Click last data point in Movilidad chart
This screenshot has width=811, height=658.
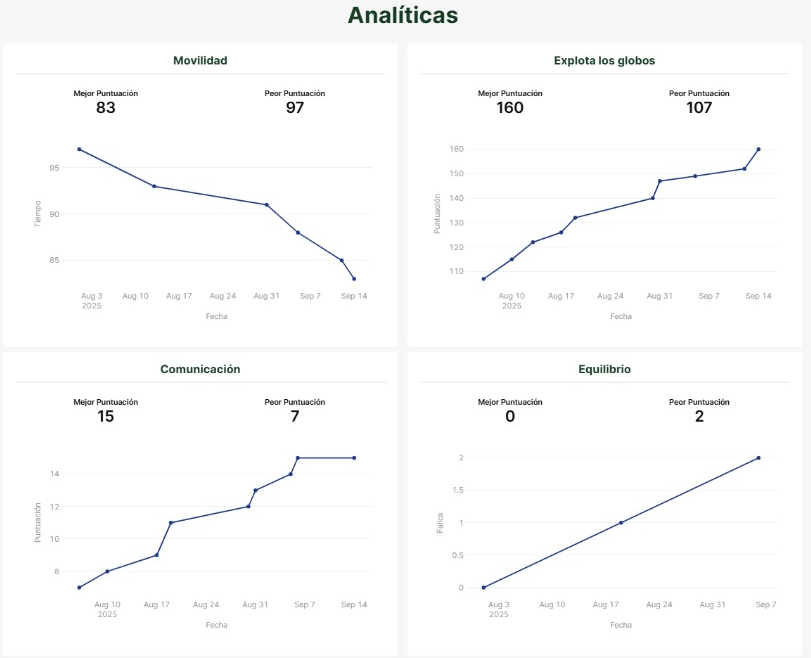point(354,279)
